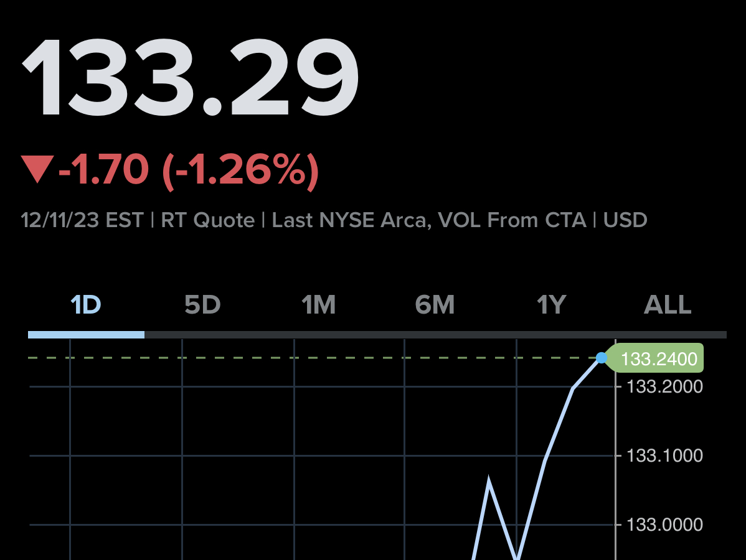Select the 1Y time range tab

coord(551,305)
